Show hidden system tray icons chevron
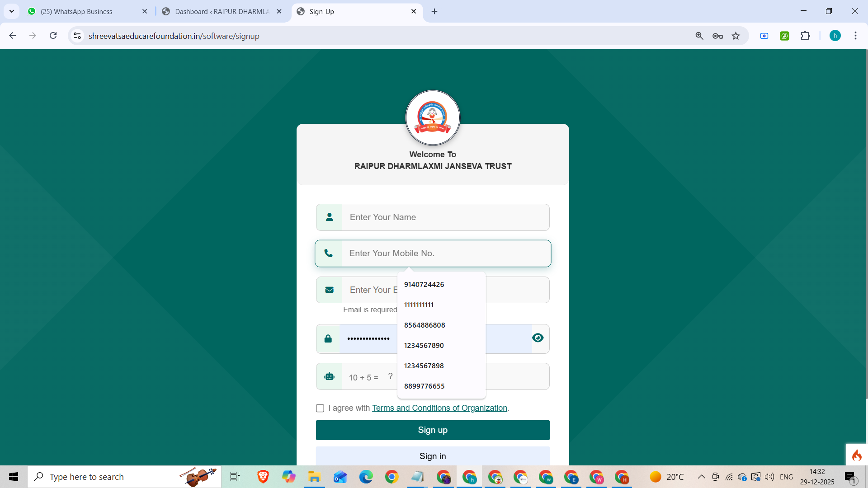This screenshot has width=868, height=488. (x=701, y=477)
